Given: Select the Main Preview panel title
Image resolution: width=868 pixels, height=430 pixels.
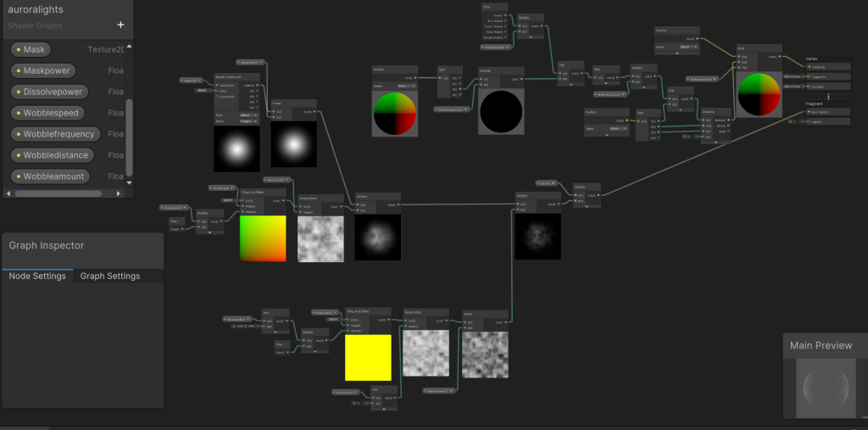Looking at the screenshot, I should (821, 345).
